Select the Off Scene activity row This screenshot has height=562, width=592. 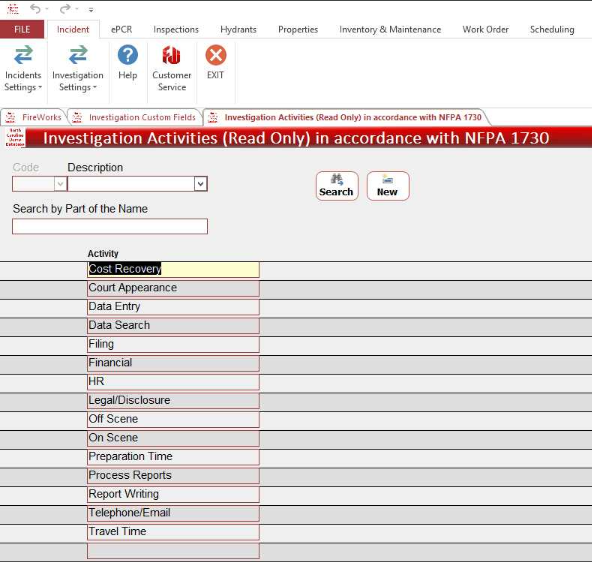tap(173, 419)
